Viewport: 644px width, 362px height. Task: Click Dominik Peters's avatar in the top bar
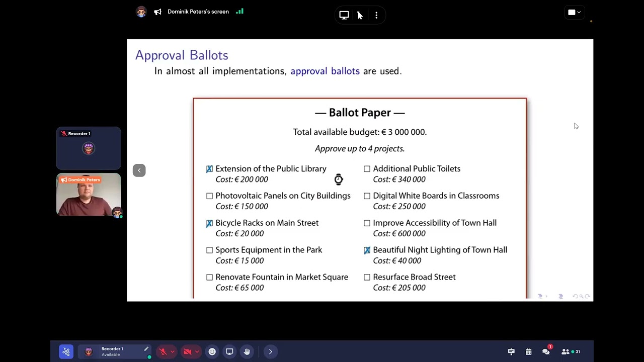[x=141, y=12]
